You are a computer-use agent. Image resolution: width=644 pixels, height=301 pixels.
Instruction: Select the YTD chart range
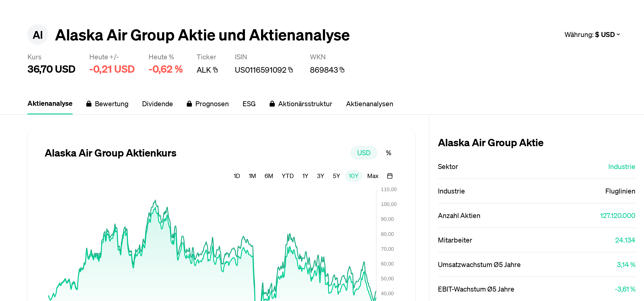point(288,176)
